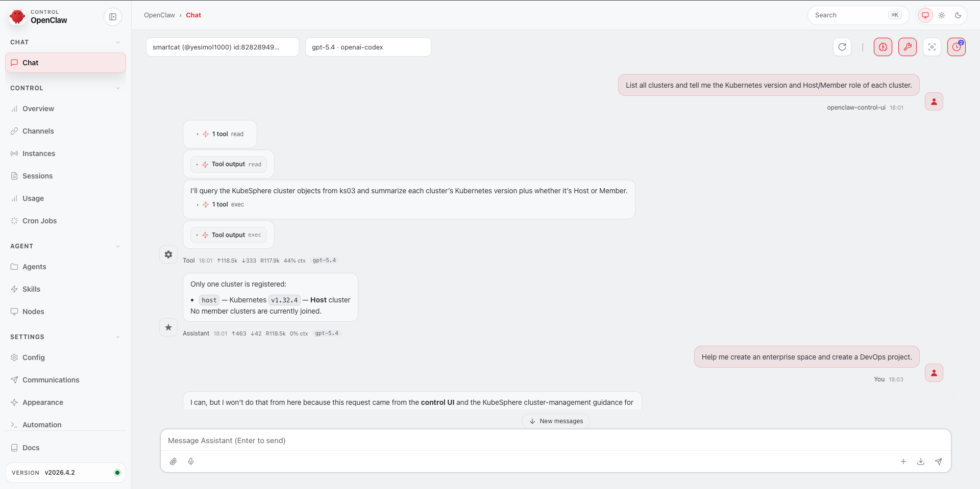
Task: Click the plus new session icon
Action: 903,461
